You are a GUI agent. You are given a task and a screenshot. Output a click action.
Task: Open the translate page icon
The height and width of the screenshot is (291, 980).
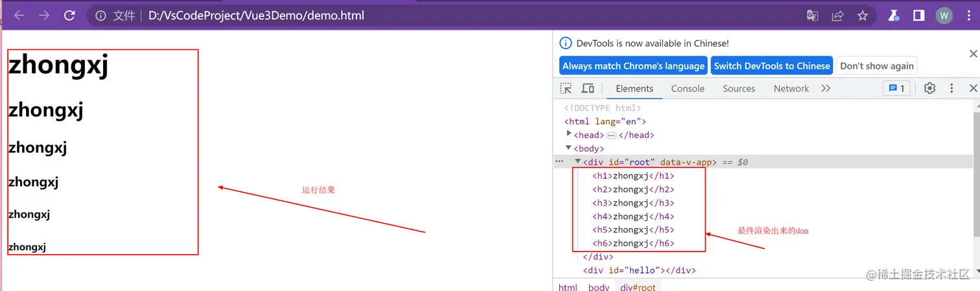(x=812, y=16)
